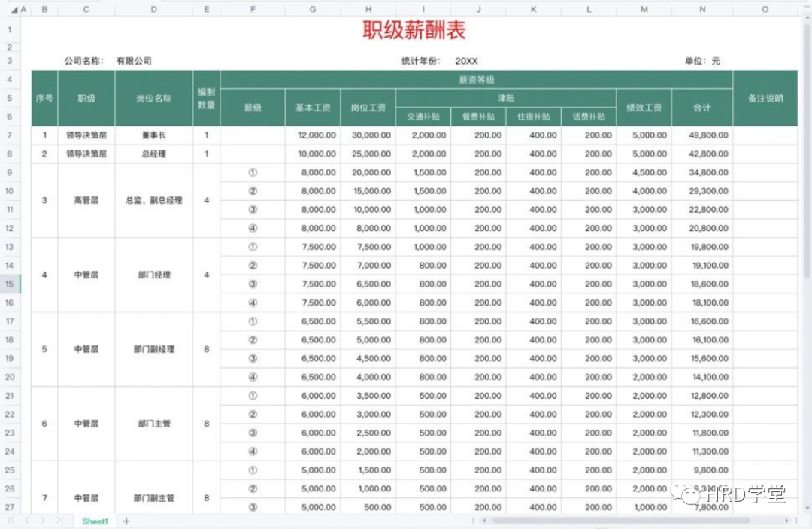The height and width of the screenshot is (529, 812).
Task: Go to previous sheet using arrow
Action: pyautogui.click(x=27, y=521)
